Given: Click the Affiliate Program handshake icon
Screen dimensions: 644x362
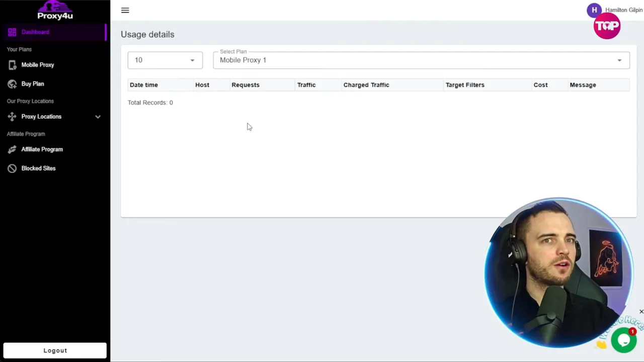Looking at the screenshot, I should tap(12, 149).
